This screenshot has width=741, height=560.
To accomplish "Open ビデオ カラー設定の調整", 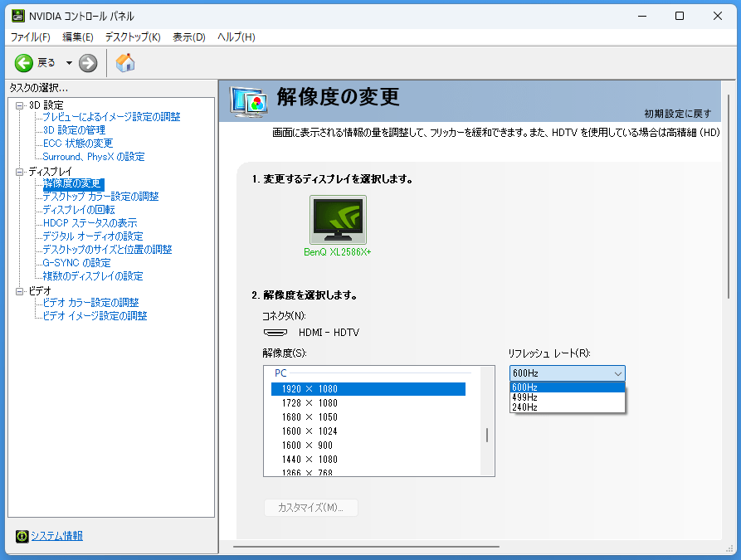I will (90, 303).
